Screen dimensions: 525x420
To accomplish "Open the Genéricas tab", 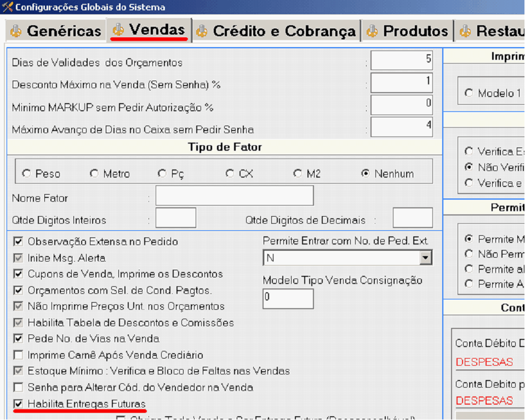I will point(64,31).
